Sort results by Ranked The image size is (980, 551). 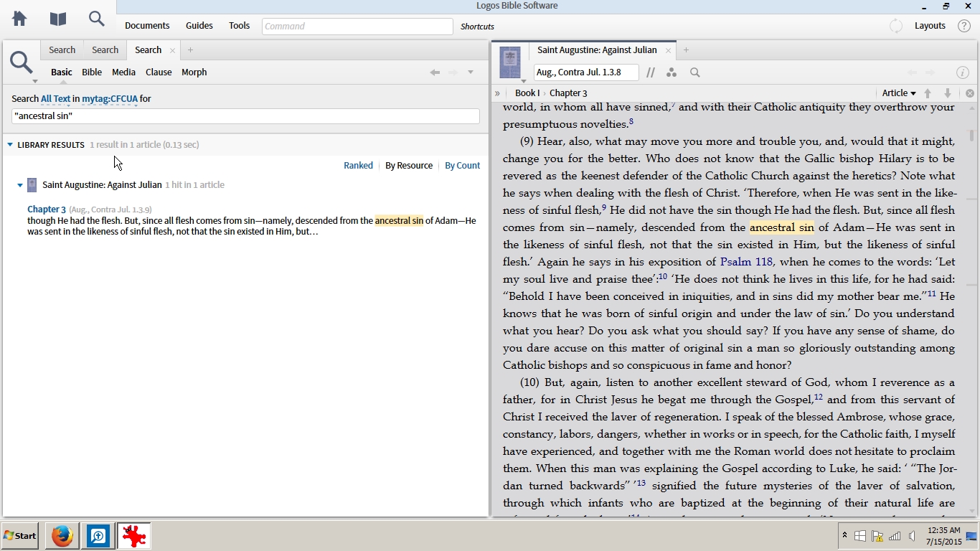358,166
